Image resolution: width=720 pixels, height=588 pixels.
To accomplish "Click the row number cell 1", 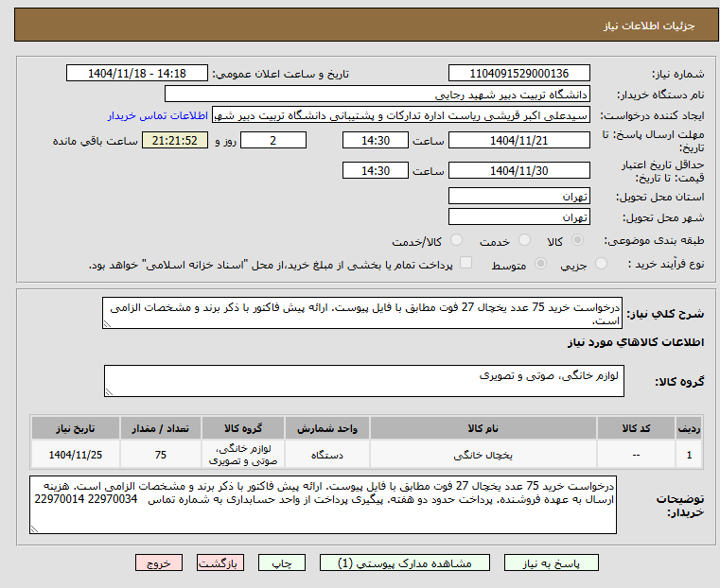I will pyautogui.click(x=689, y=455).
